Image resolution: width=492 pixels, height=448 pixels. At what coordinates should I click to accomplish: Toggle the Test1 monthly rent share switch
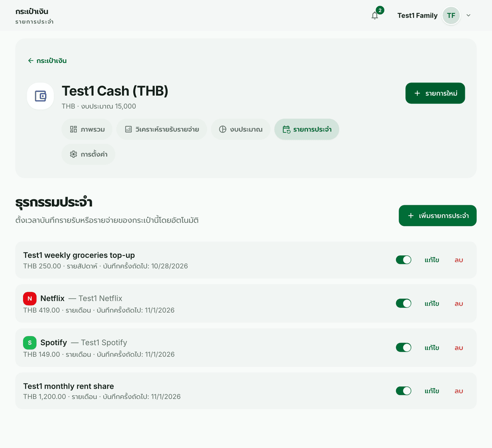coord(403,391)
